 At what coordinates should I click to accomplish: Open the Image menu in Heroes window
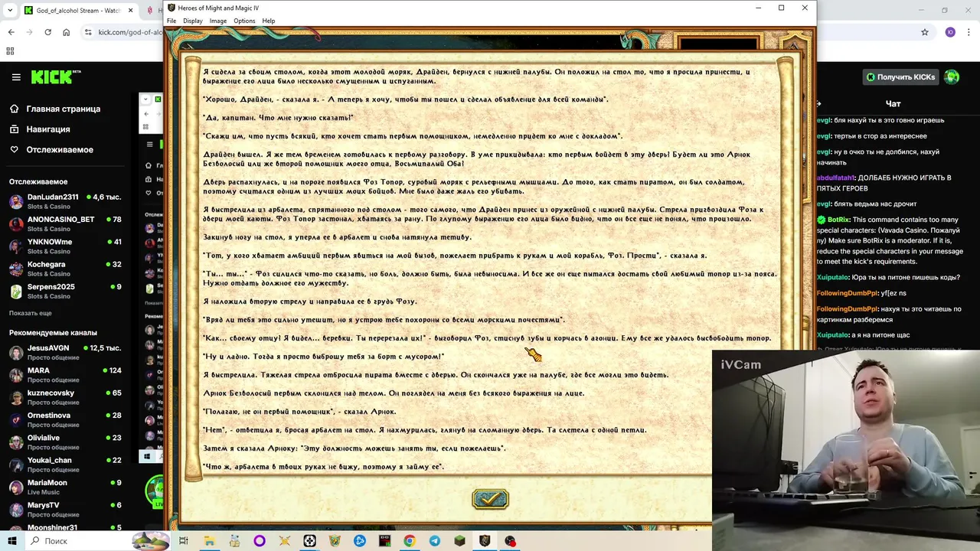(218, 21)
